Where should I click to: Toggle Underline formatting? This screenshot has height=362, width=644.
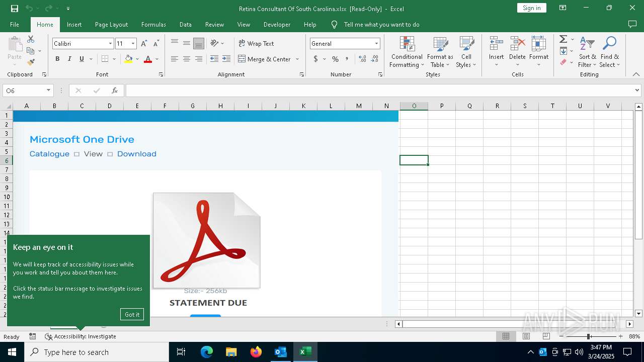point(82,59)
